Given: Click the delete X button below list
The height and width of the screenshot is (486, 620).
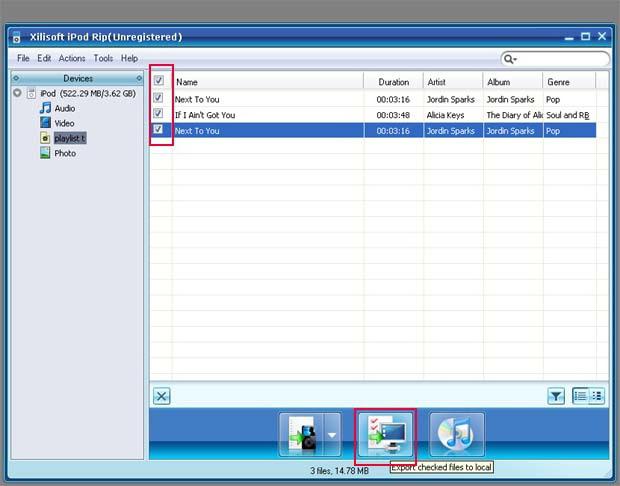Looking at the screenshot, I should click(x=162, y=396).
